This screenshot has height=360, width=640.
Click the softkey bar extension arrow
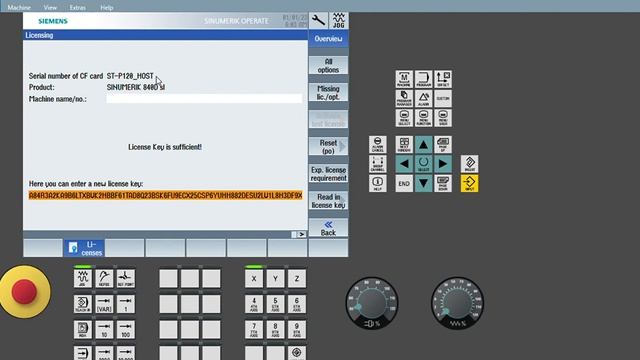point(302,234)
